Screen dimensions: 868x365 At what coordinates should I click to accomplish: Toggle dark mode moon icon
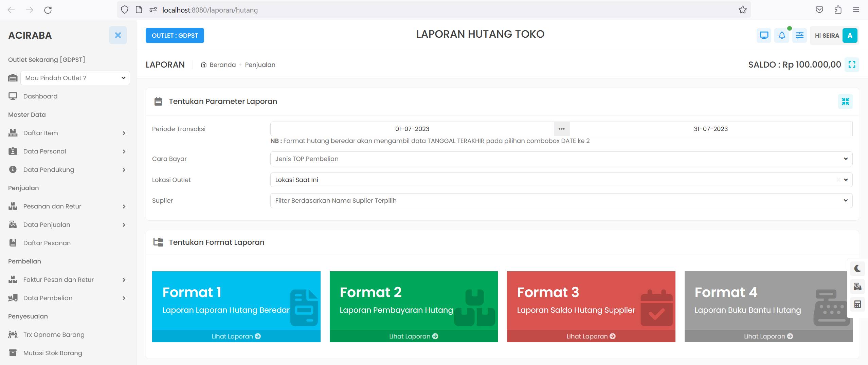[858, 269]
